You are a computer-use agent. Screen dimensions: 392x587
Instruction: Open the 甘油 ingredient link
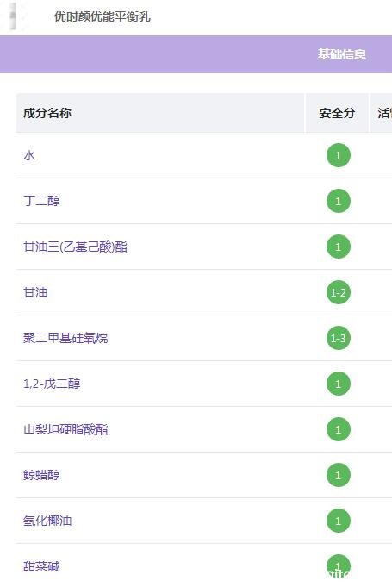click(35, 292)
